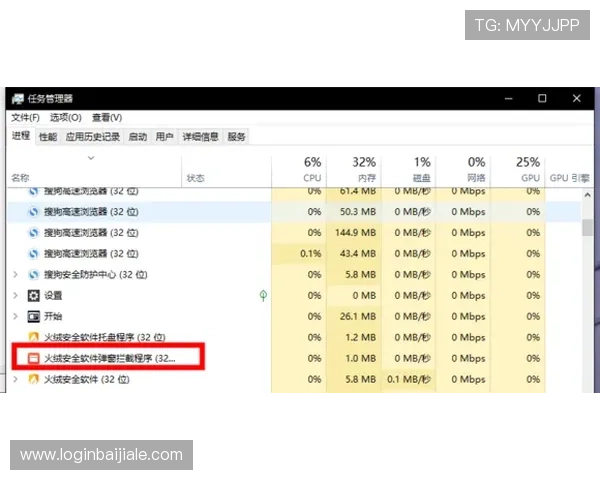600x480 pixels.
Task: Maximize the 任务管理器 window
Action: coord(542,99)
